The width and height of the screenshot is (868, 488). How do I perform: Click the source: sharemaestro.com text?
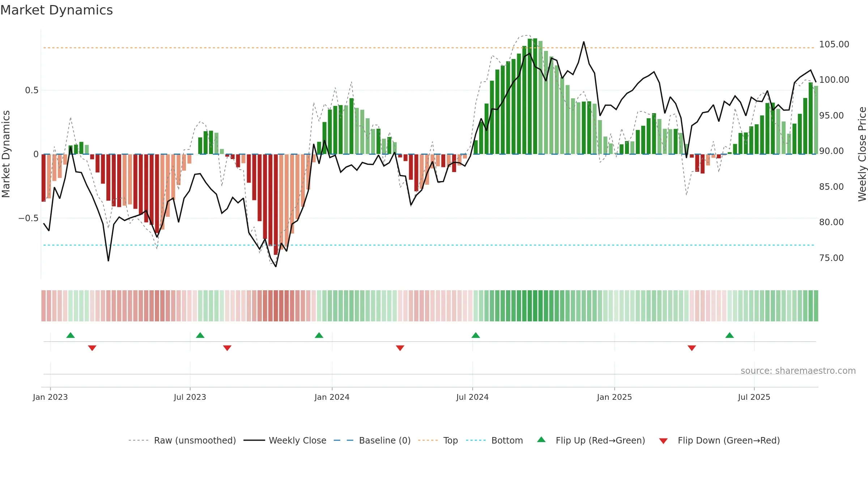click(798, 371)
